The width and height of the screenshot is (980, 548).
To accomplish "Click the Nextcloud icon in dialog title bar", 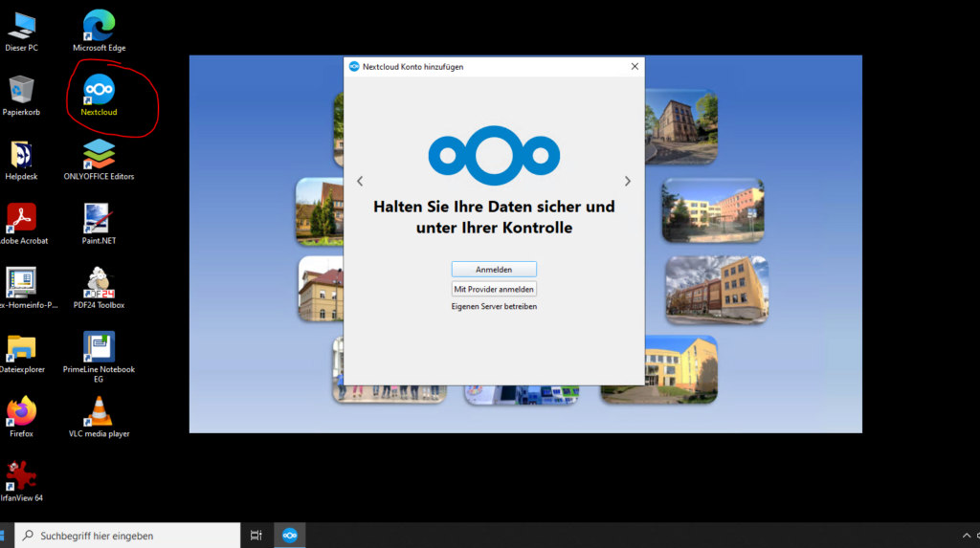I will tap(354, 66).
